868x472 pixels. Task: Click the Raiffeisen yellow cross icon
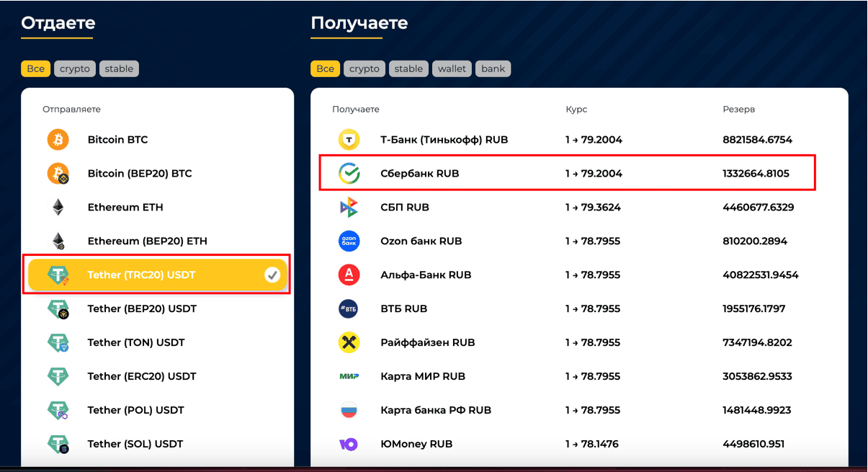point(349,342)
